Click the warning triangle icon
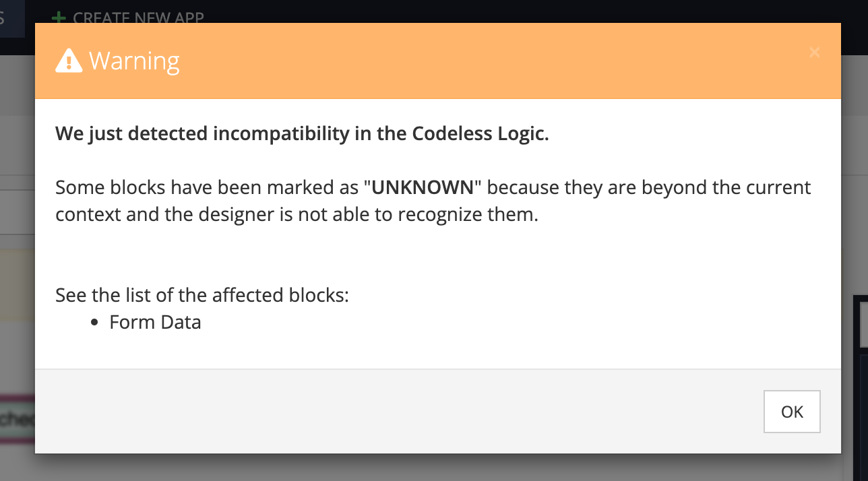Viewport: 868px width, 481px height. 68,61
